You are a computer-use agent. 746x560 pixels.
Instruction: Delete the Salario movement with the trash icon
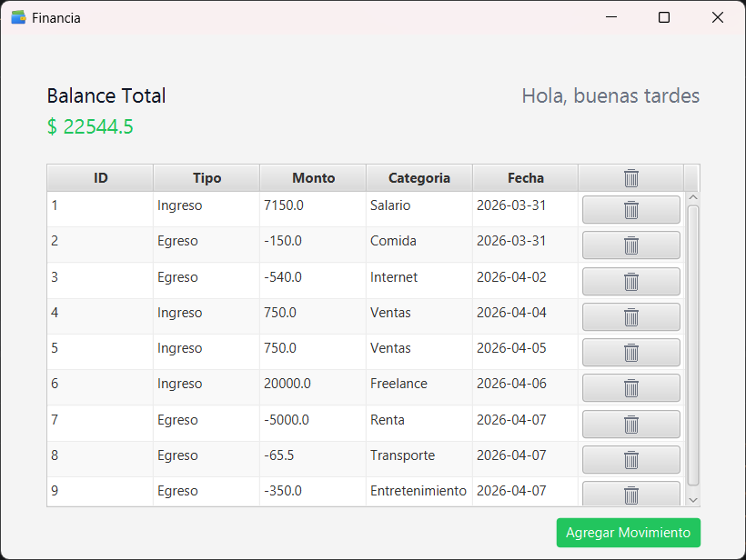(x=630, y=209)
